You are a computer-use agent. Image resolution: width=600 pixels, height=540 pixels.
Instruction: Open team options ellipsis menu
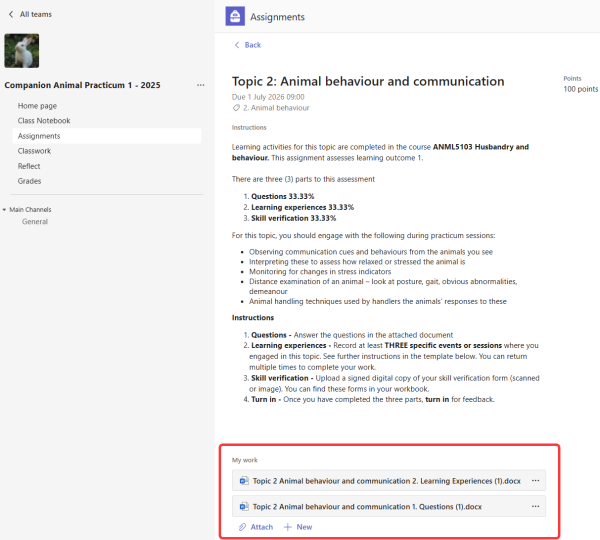[200, 86]
